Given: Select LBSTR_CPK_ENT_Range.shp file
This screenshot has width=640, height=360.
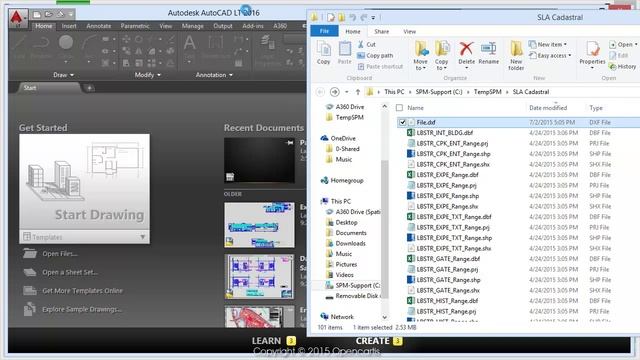Looking at the screenshot, I should pos(453,154).
